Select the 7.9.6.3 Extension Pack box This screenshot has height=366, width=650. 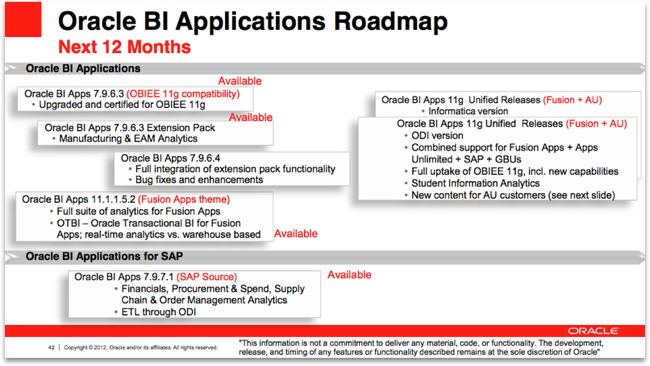coord(155,133)
